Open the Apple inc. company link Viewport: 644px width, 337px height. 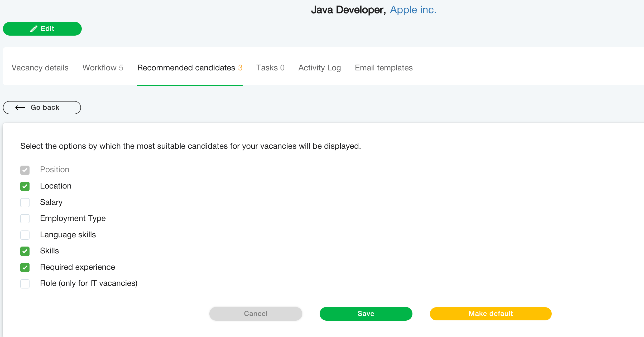click(x=413, y=10)
